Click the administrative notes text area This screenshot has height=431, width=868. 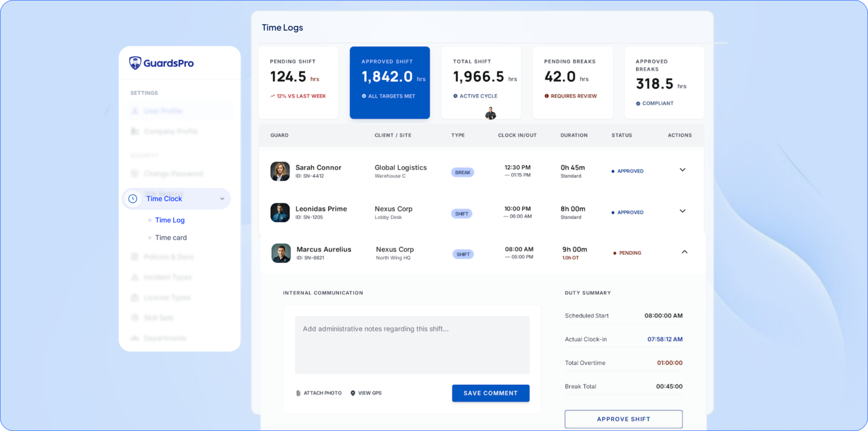(412, 345)
